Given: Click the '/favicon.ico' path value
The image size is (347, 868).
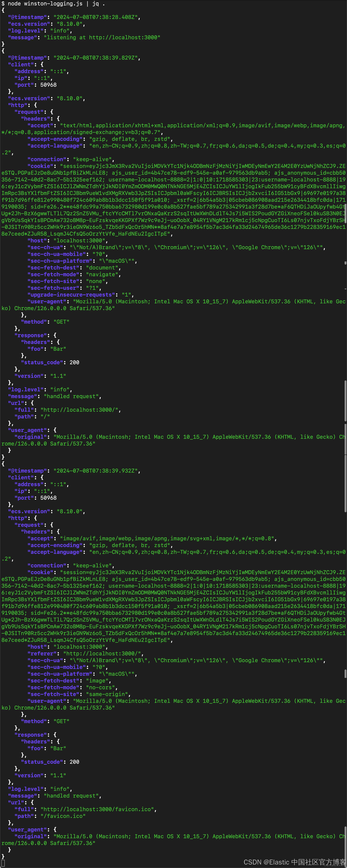Looking at the screenshot, I should coord(63,816).
